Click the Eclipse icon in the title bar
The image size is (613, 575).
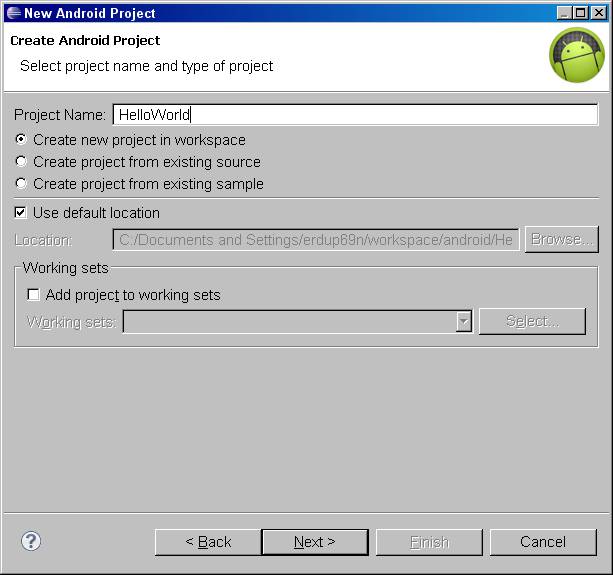[x=14, y=13]
